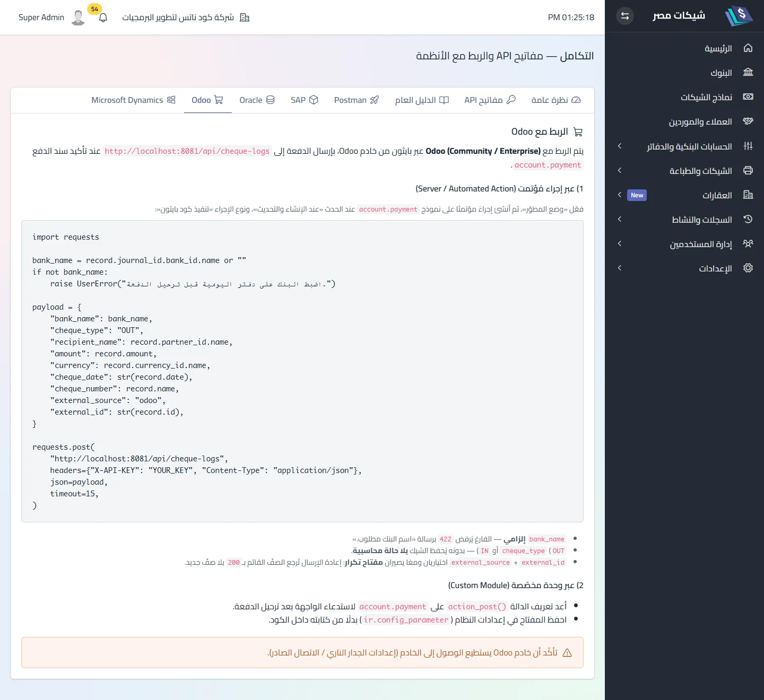Image resolution: width=764 pixels, height=700 pixels.
Task: Click the Super Admin avatar picture
Action: [x=79, y=17]
